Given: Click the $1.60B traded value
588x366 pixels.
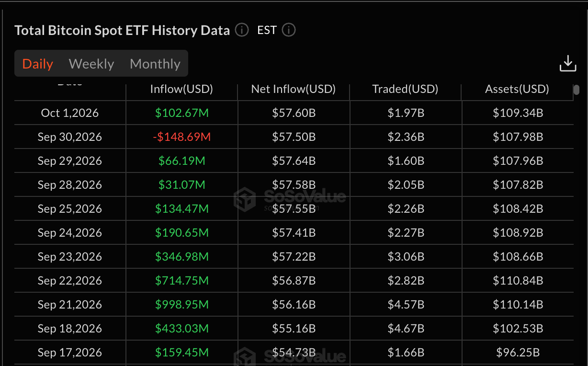Looking at the screenshot, I should pos(406,161).
